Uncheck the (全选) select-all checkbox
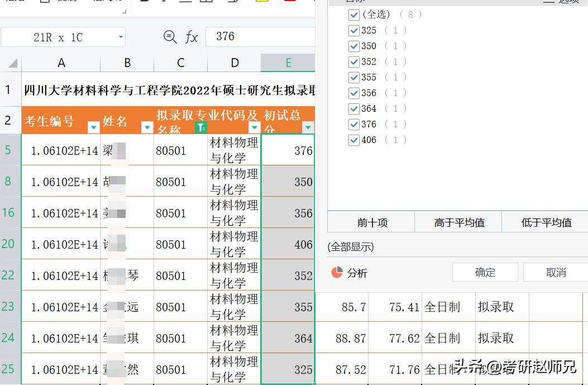 click(353, 15)
